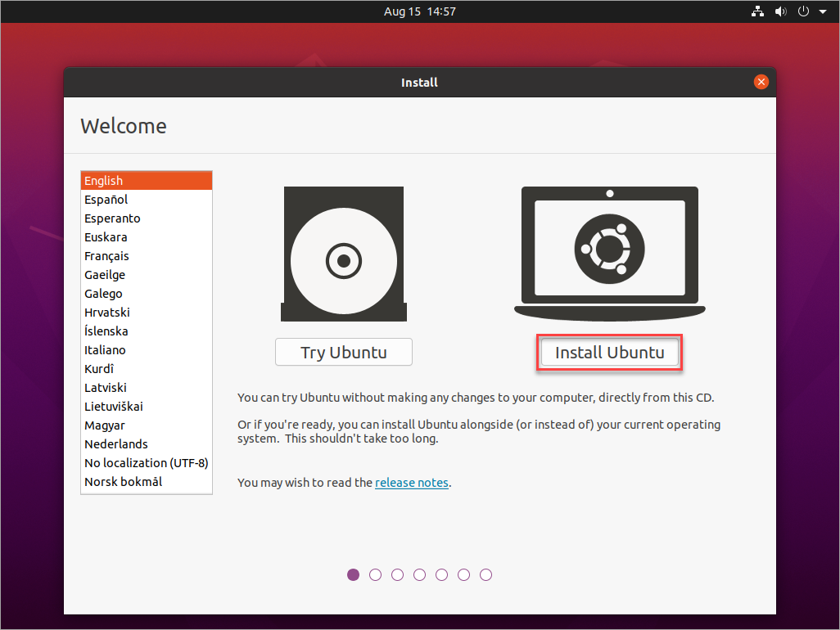Select Italiano language
The image size is (840, 630).
tap(147, 350)
